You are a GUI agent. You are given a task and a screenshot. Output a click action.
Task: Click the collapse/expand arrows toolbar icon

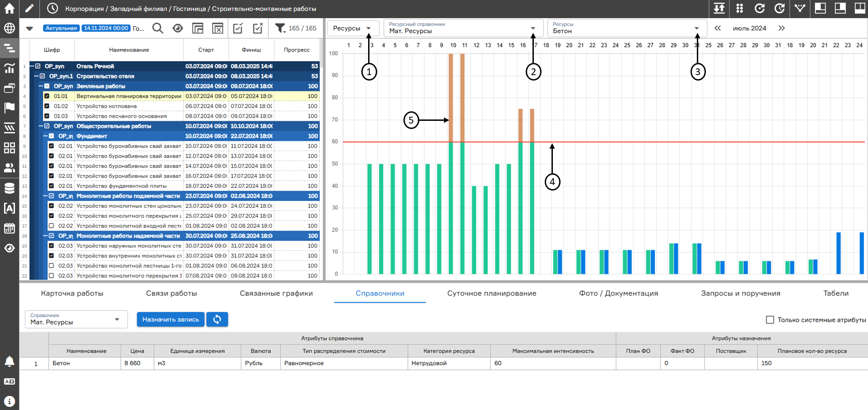click(719, 8)
